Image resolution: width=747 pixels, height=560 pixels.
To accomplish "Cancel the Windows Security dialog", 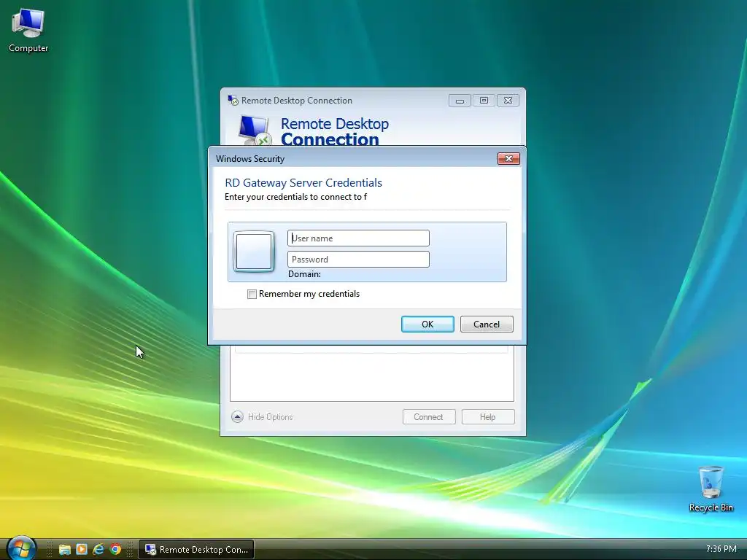I will coord(487,324).
